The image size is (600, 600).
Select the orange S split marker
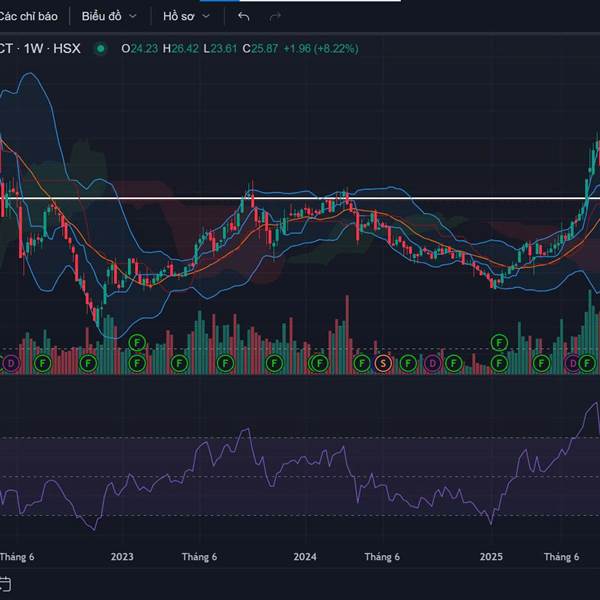point(383,362)
